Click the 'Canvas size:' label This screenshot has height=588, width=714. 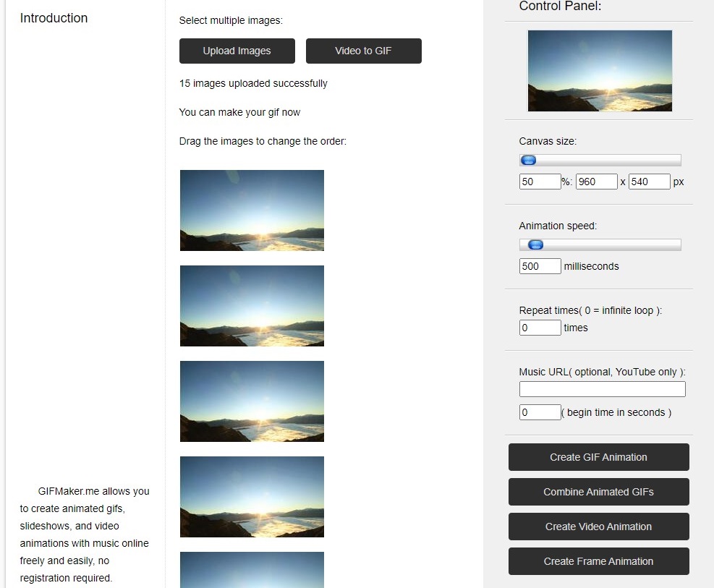coord(548,141)
